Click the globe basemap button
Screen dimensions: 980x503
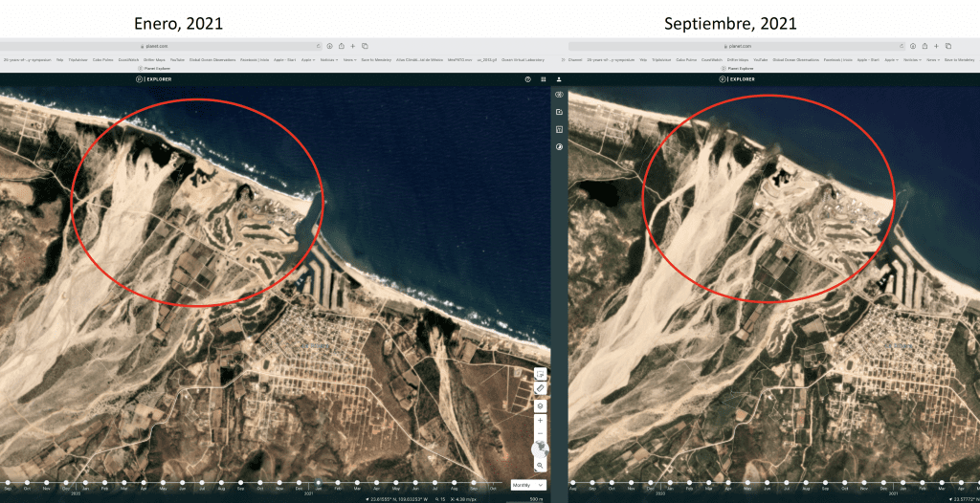click(x=540, y=448)
